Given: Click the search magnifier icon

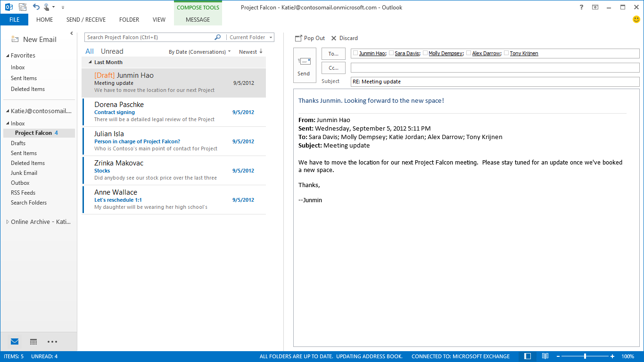Looking at the screenshot, I should click(218, 37).
